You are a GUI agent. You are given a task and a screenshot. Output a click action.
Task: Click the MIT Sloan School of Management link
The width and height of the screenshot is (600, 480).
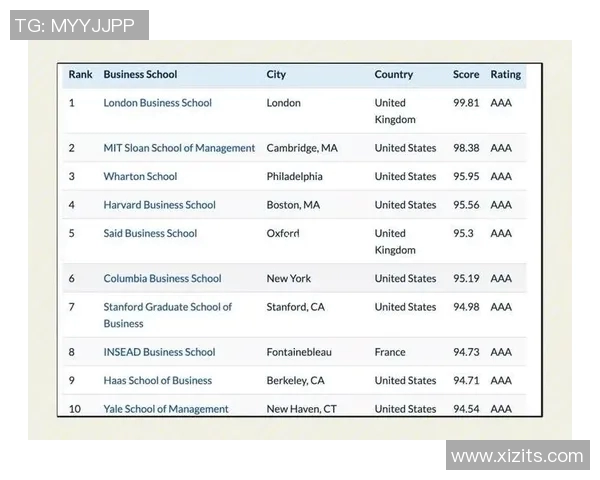(x=179, y=148)
